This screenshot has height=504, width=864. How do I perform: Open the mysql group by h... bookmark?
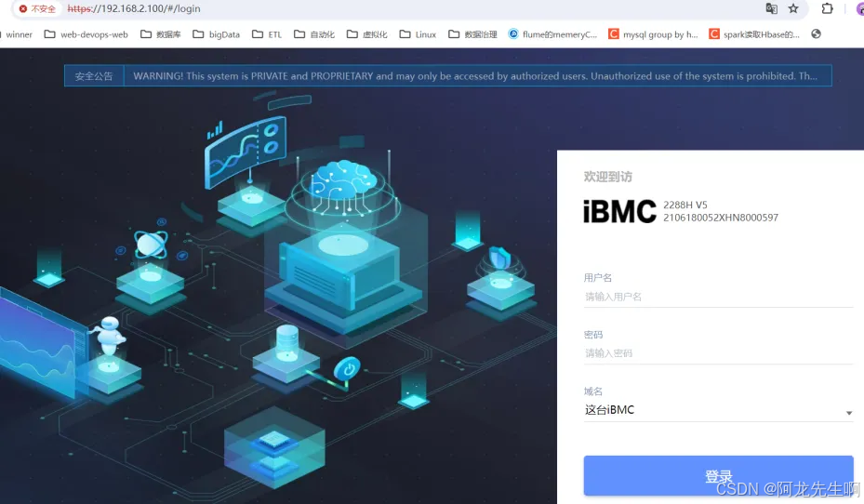tap(653, 34)
